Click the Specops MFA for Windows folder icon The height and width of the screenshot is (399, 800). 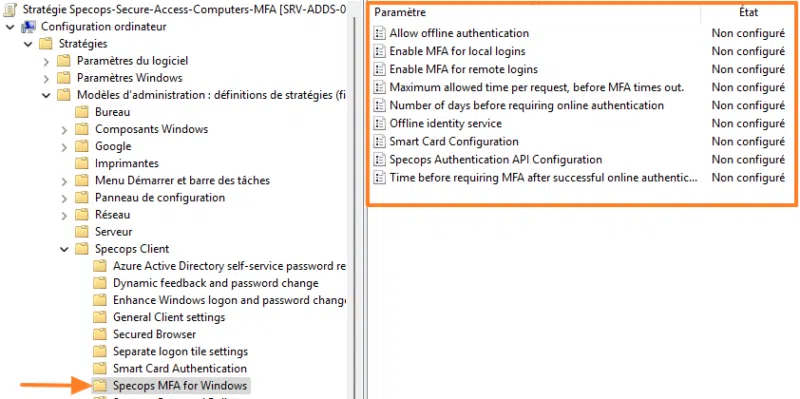click(x=99, y=385)
